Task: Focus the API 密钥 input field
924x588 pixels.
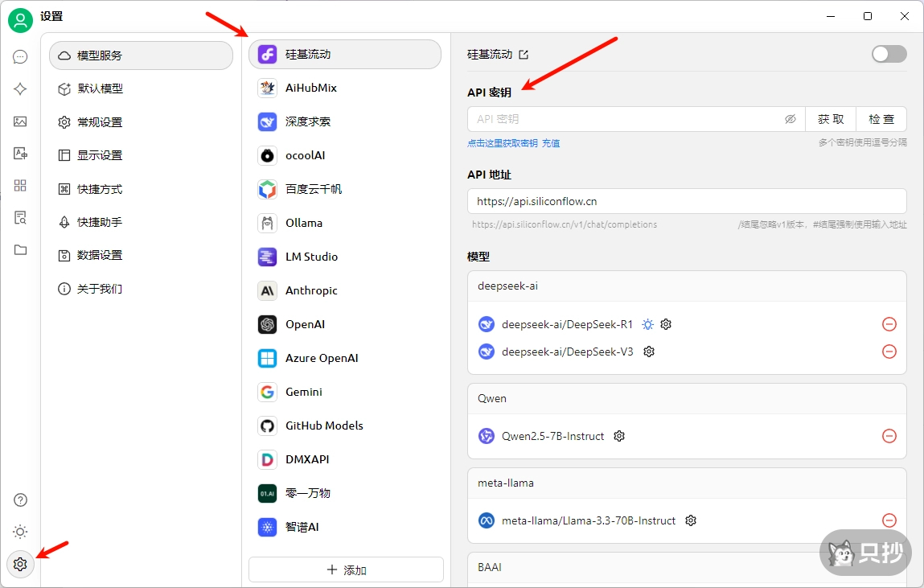Action: pyautogui.click(x=623, y=119)
